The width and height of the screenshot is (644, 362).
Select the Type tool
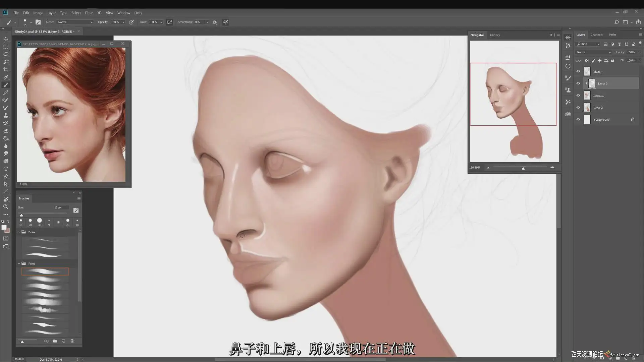pos(6,169)
